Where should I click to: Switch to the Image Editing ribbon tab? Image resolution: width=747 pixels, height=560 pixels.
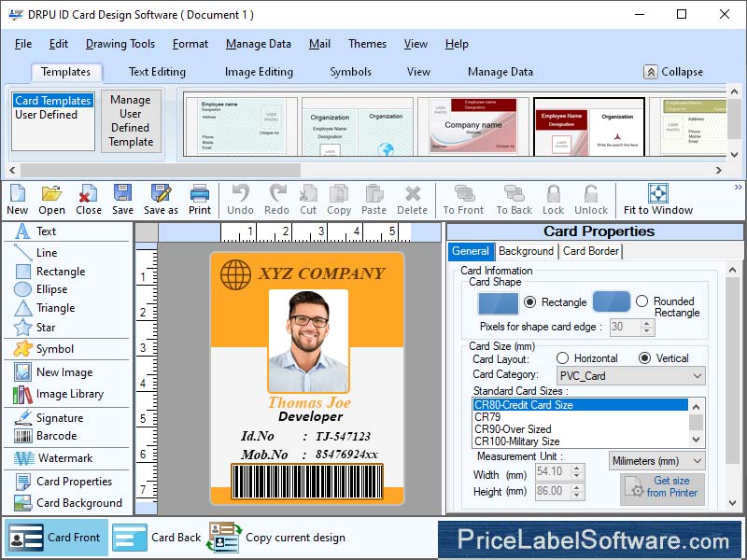(259, 72)
